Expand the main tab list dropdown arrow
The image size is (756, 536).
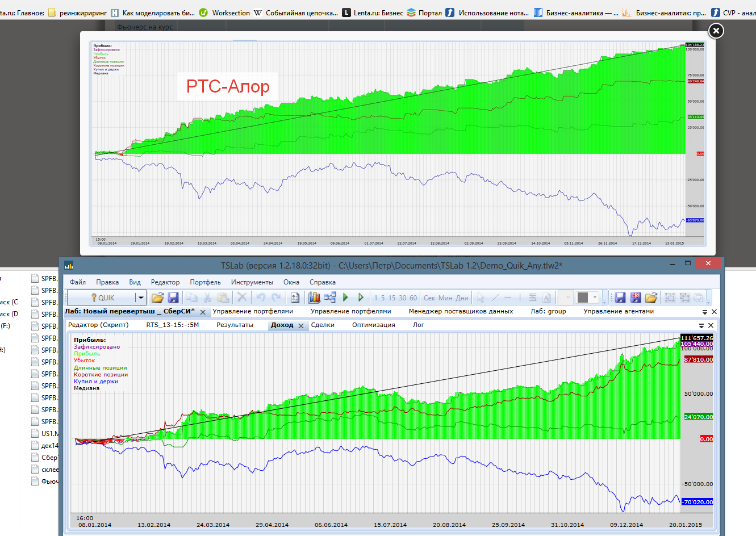pos(705,312)
